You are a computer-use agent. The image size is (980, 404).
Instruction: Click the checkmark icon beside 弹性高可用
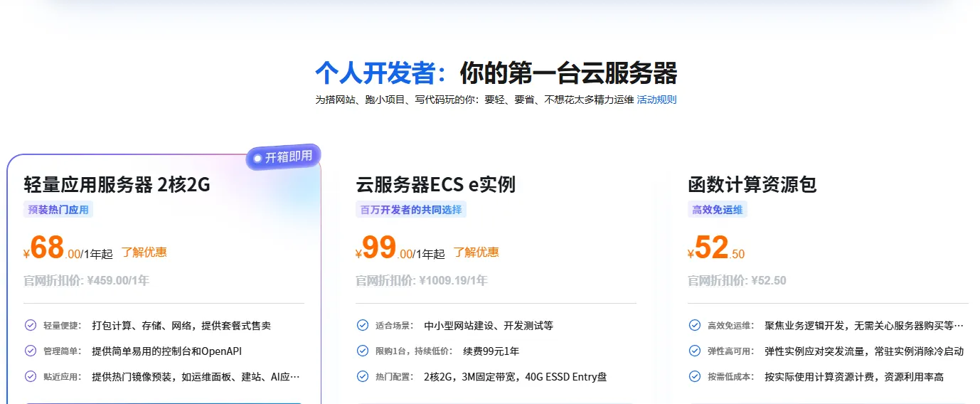(x=695, y=351)
